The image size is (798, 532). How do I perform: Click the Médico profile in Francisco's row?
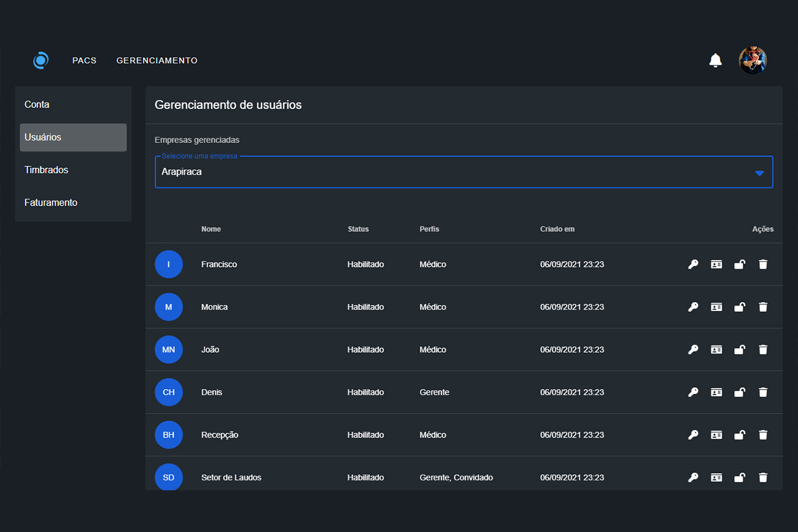433,264
